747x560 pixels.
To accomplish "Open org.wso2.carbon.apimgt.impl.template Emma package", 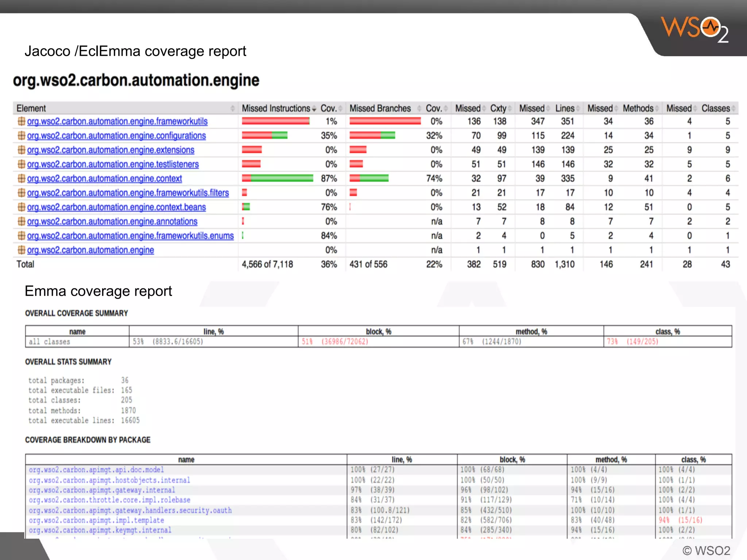I will tap(96, 520).
